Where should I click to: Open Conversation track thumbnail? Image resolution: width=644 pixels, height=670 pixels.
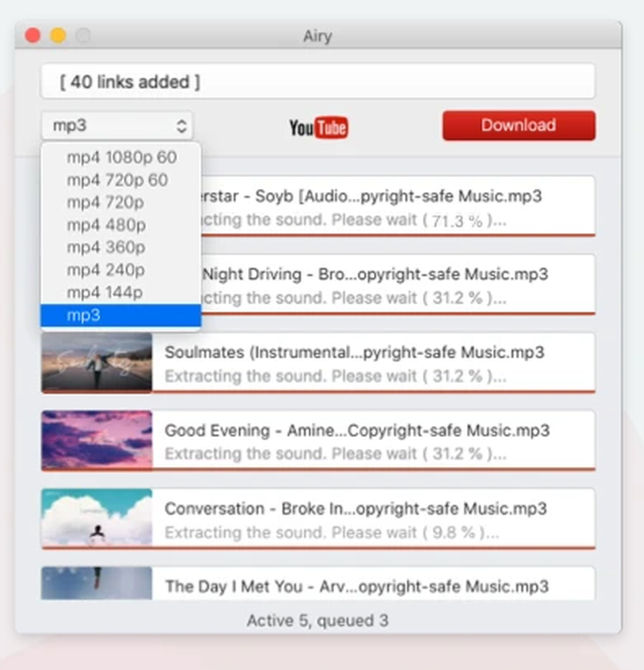pos(97,518)
